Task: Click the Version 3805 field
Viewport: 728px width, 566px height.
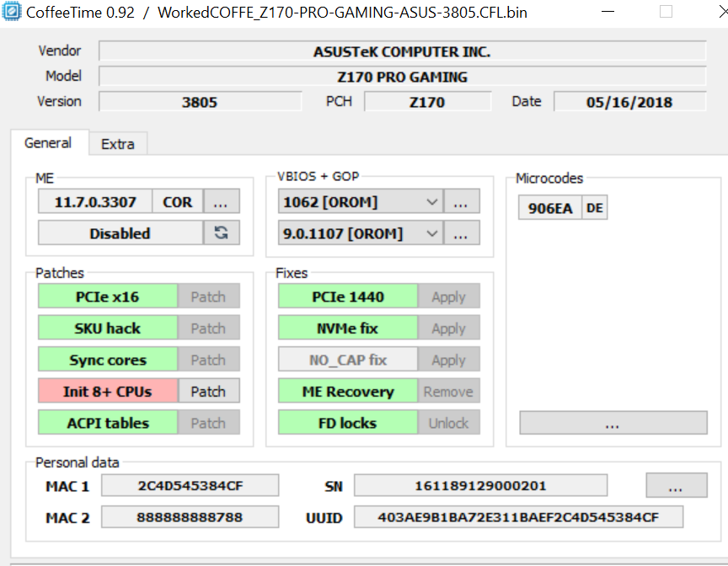Action: point(200,102)
